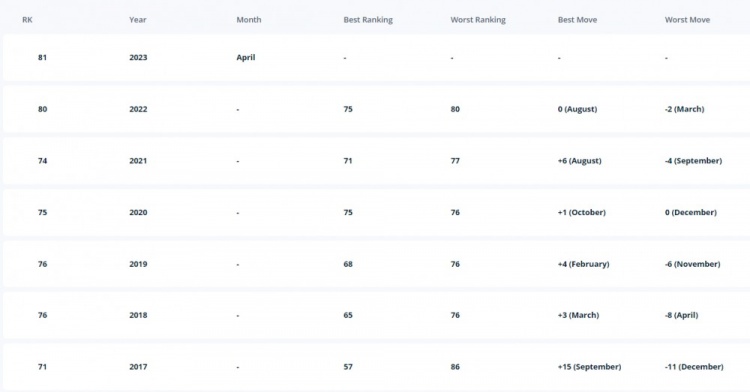Select the 2021 year cell
This screenshot has height=392, width=750.
(138, 161)
